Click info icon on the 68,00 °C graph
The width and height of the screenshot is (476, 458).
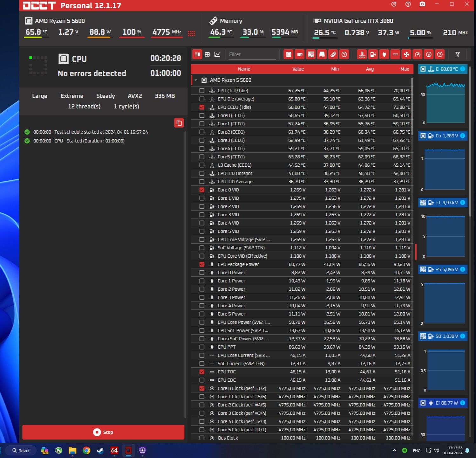pyautogui.click(x=463, y=69)
